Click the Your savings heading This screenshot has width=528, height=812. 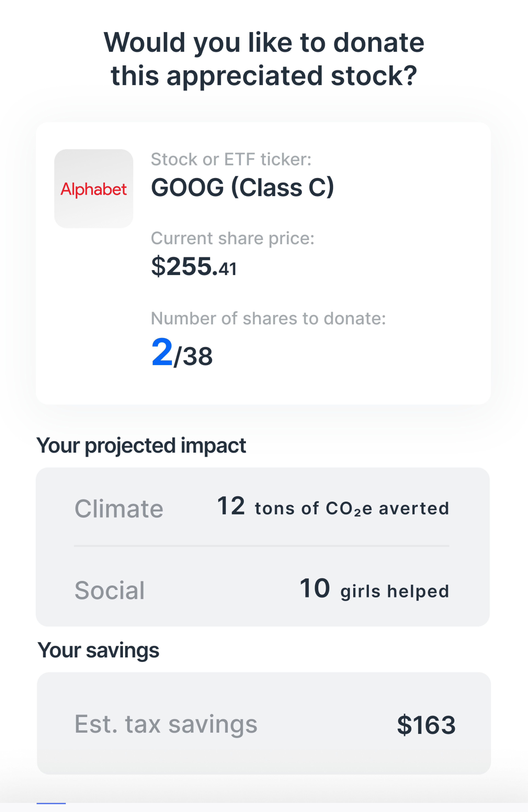click(x=98, y=650)
